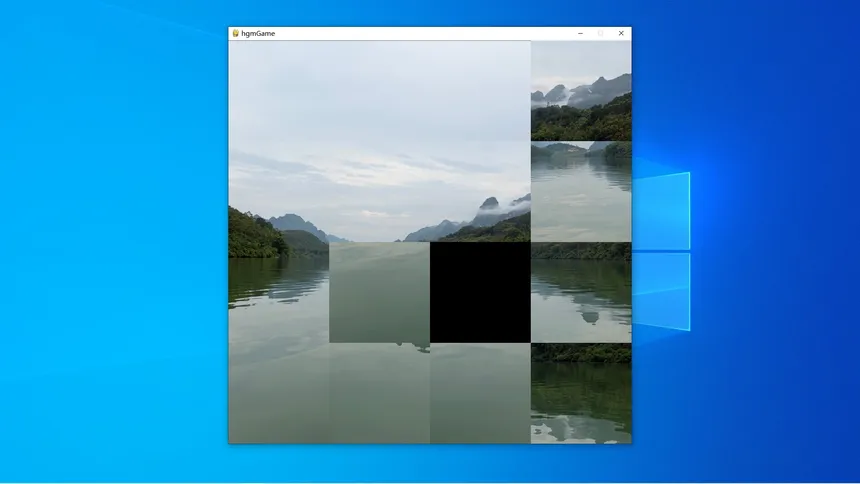Select the wispy clouds tile above distant mountains
This screenshot has height=484, width=860.
tap(380, 192)
